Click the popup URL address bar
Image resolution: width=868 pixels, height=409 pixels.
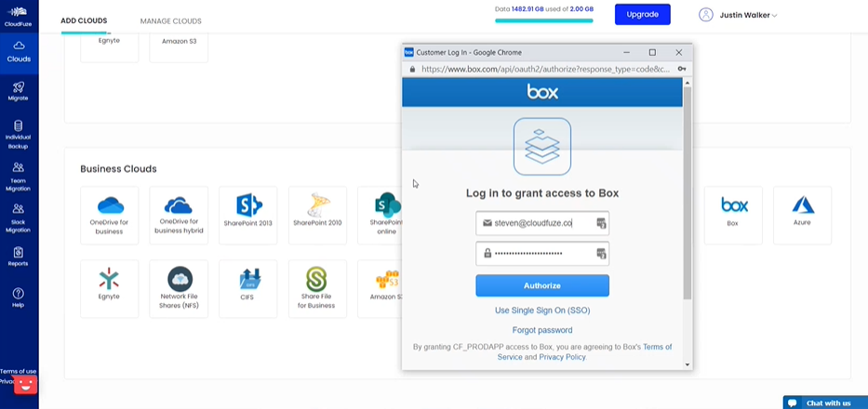point(545,69)
